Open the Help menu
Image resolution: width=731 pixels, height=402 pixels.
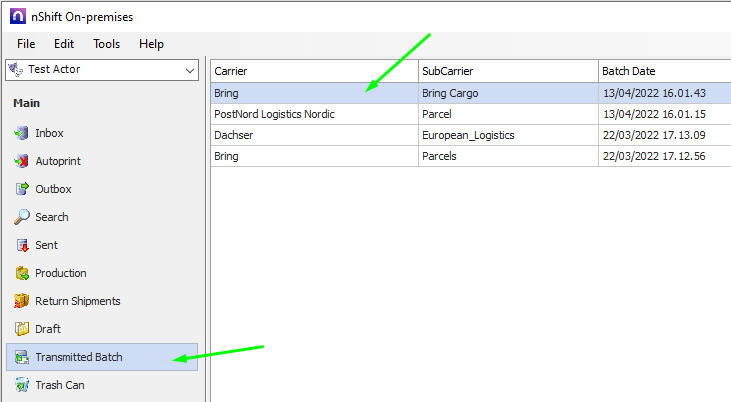(x=151, y=44)
